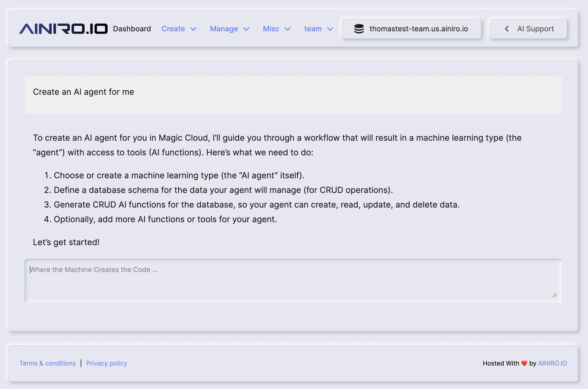Click the database icon next to the cluster name
This screenshot has width=588, height=389.
pyautogui.click(x=359, y=29)
